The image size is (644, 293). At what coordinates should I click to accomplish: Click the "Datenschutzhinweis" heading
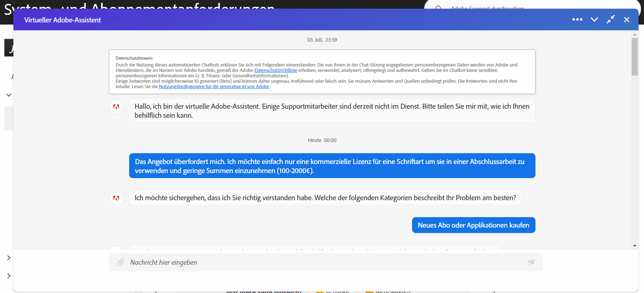(x=134, y=58)
